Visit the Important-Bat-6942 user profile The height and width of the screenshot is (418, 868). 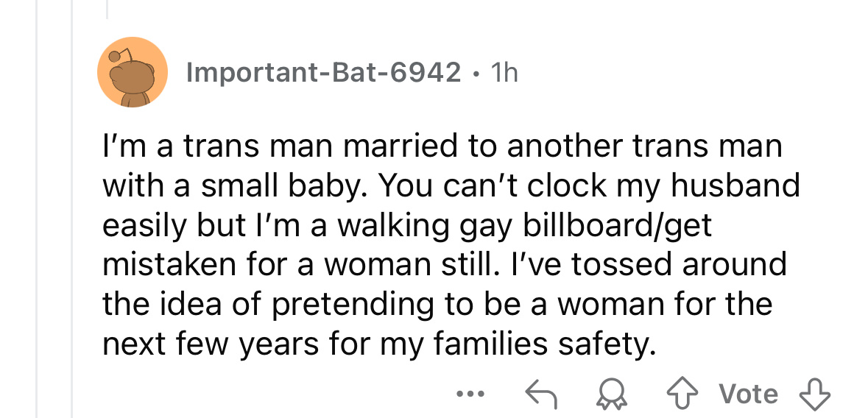pyautogui.click(x=324, y=72)
